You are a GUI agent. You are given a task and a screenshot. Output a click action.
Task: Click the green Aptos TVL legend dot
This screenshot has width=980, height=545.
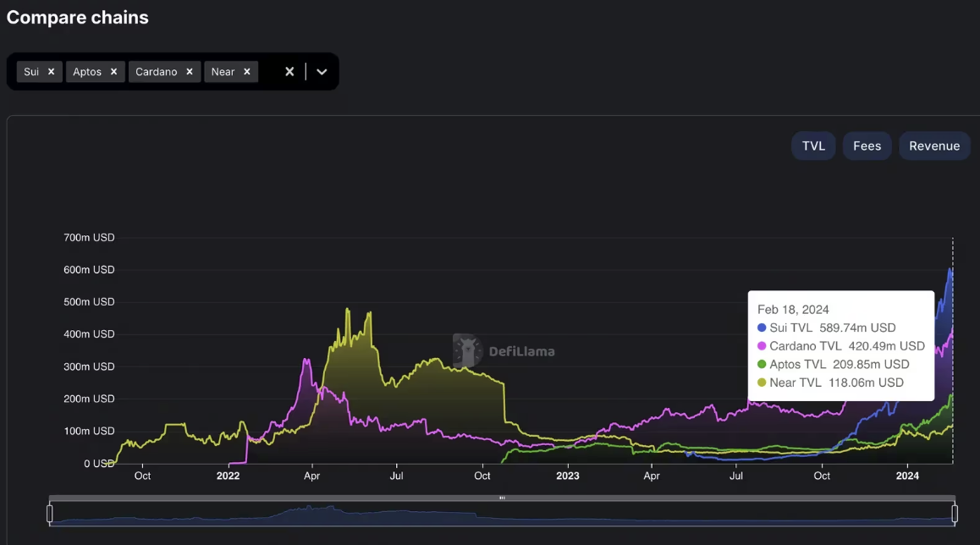[x=762, y=365]
